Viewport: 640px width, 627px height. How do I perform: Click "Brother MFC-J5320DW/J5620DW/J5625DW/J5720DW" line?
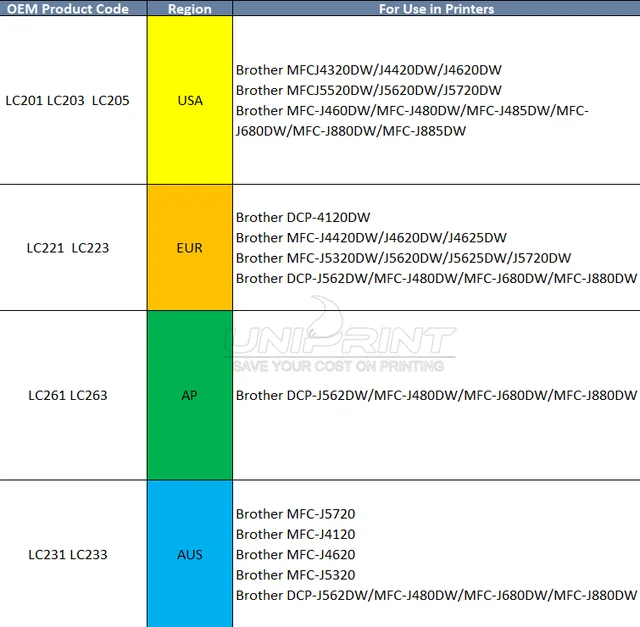pyautogui.click(x=403, y=258)
